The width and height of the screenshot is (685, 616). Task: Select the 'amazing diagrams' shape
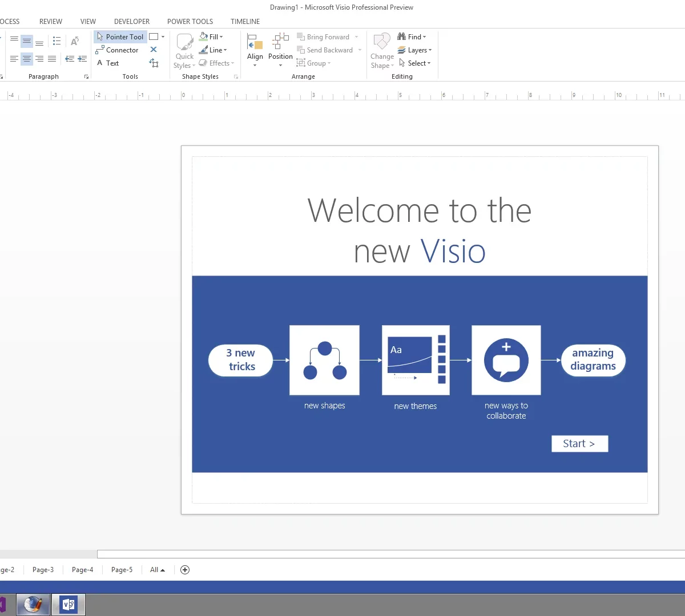point(593,360)
